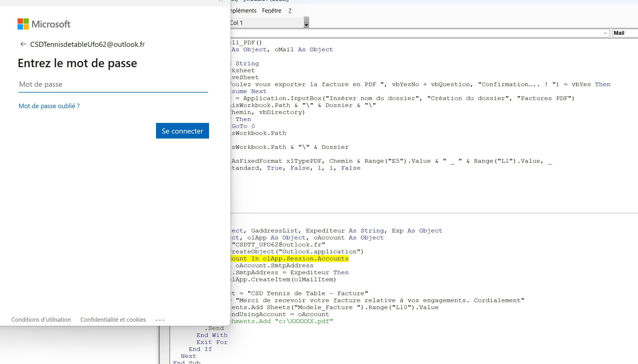Click the yellow highlighted olApp.Session.Accounts line
This screenshot has height=364, width=638.
click(x=290, y=259)
